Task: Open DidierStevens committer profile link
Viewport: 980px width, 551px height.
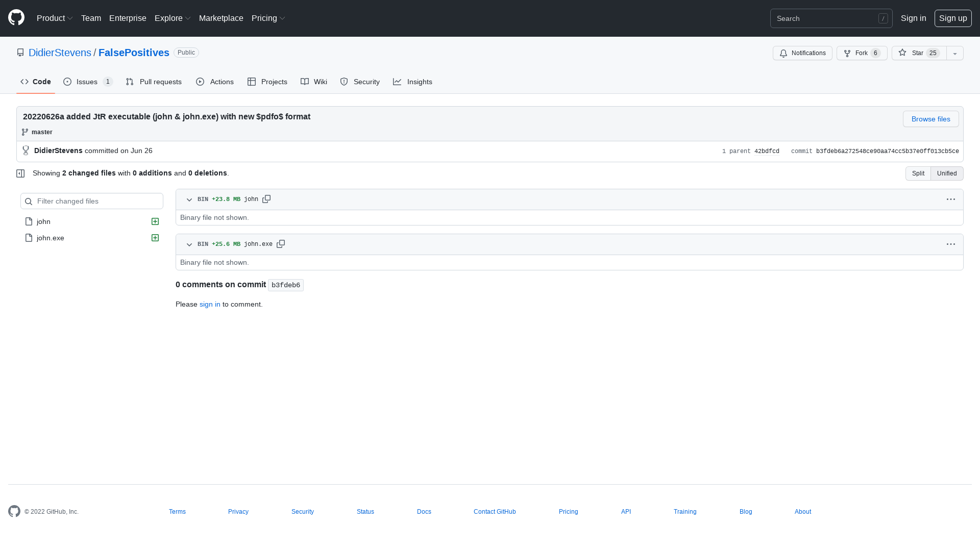Action: [x=58, y=151]
